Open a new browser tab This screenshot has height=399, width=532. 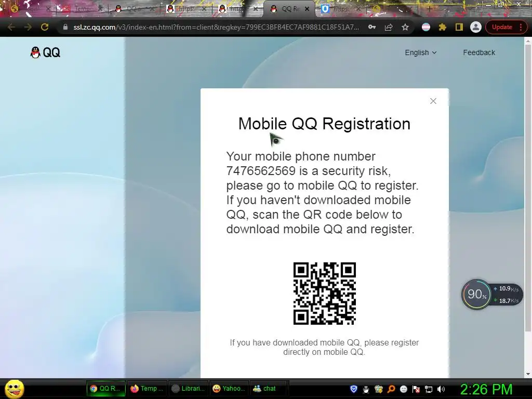click(430, 9)
